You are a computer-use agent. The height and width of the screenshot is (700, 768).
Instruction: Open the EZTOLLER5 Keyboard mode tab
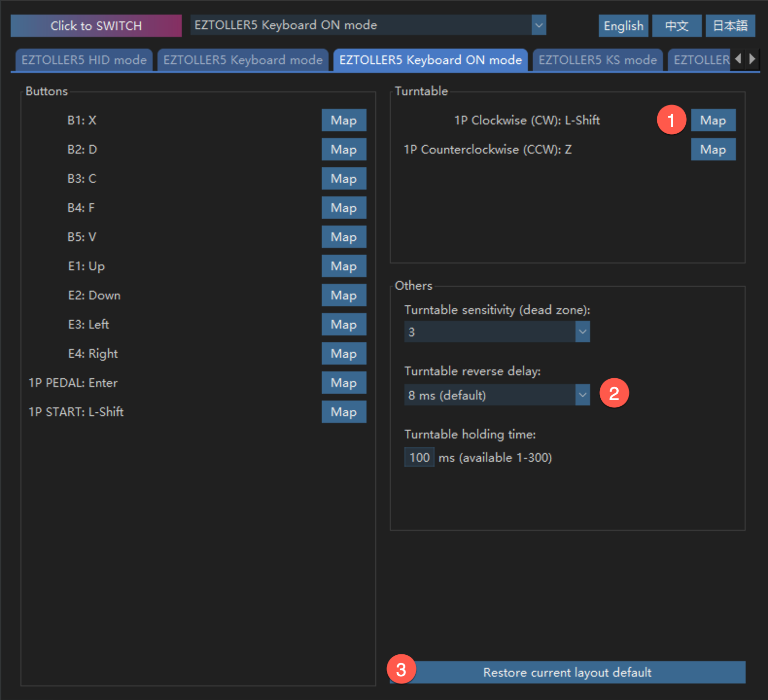click(243, 60)
